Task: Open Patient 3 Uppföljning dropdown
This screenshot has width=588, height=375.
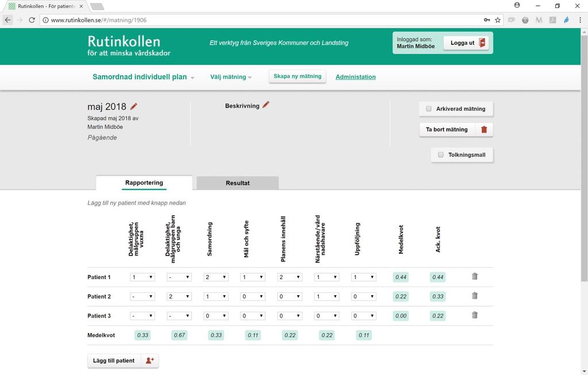Action: point(363,316)
